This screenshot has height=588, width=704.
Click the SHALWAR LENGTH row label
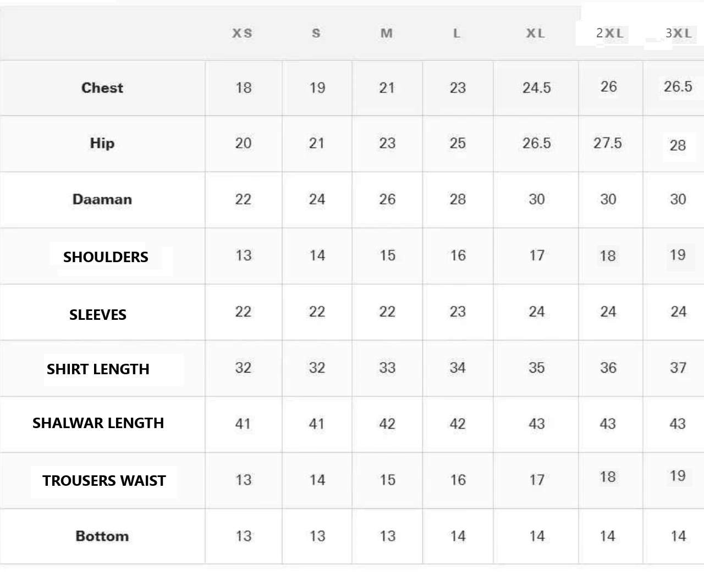pyautogui.click(x=98, y=423)
